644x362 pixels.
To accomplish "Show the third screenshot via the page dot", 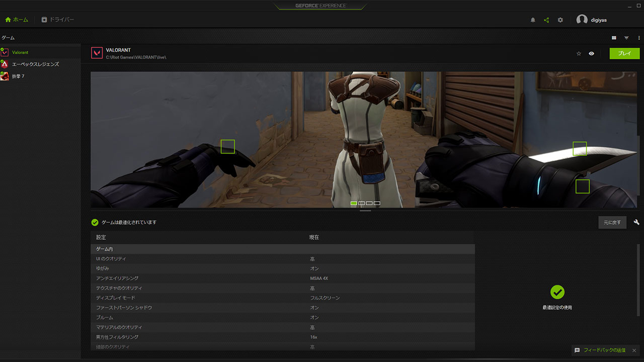I will pyautogui.click(x=369, y=203).
